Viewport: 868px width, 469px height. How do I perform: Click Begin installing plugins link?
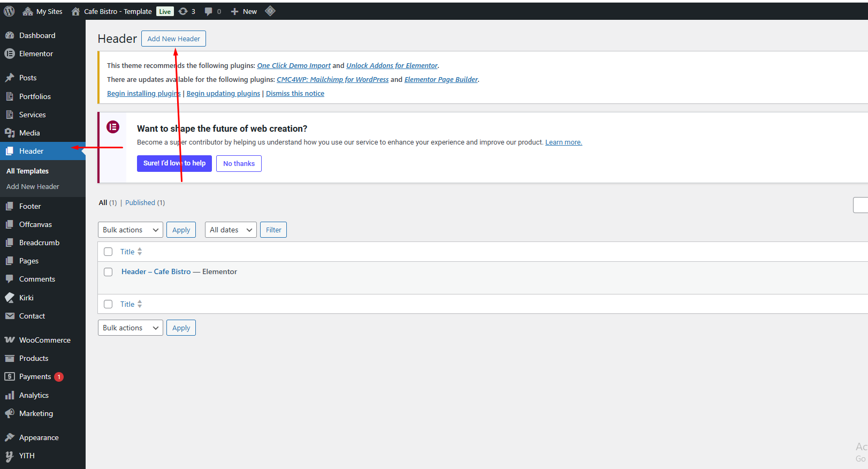coord(144,93)
